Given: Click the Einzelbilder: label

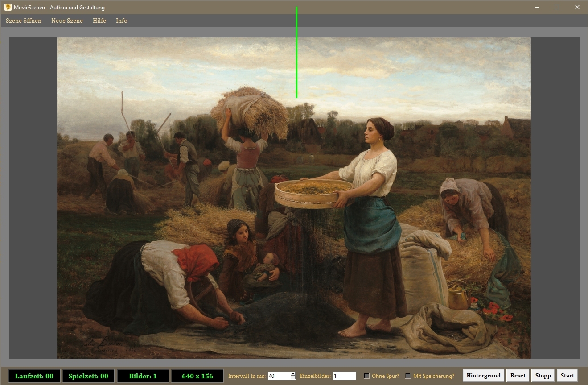Looking at the screenshot, I should 315,376.
